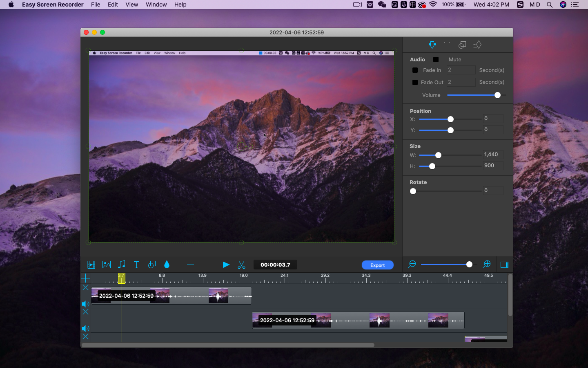Enable the Fade In checkbox
588x368 pixels.
pos(415,70)
